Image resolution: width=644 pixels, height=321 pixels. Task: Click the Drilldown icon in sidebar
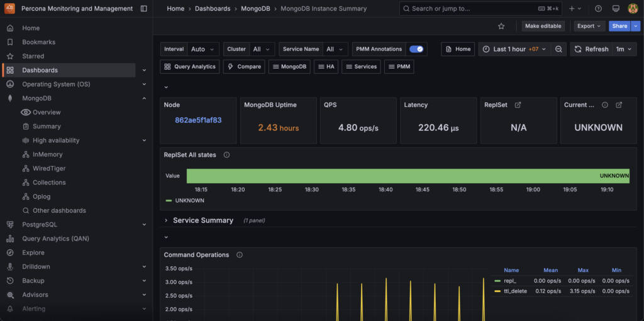coord(10,267)
